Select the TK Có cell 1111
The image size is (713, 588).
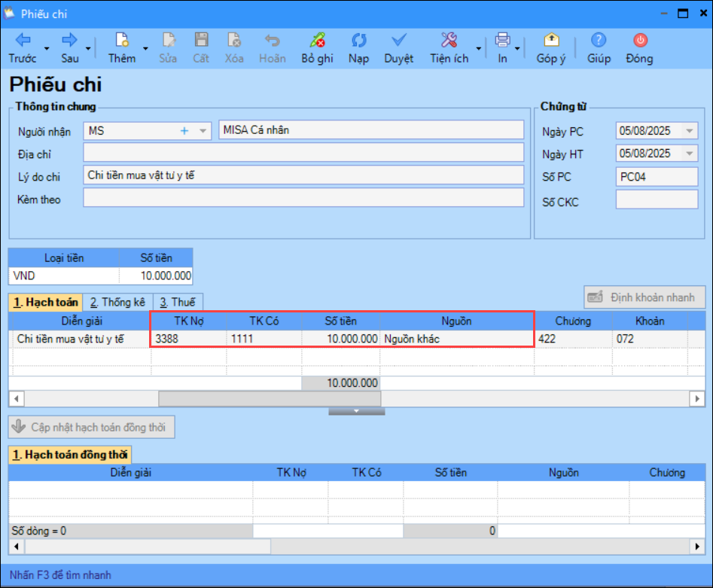[x=264, y=339]
